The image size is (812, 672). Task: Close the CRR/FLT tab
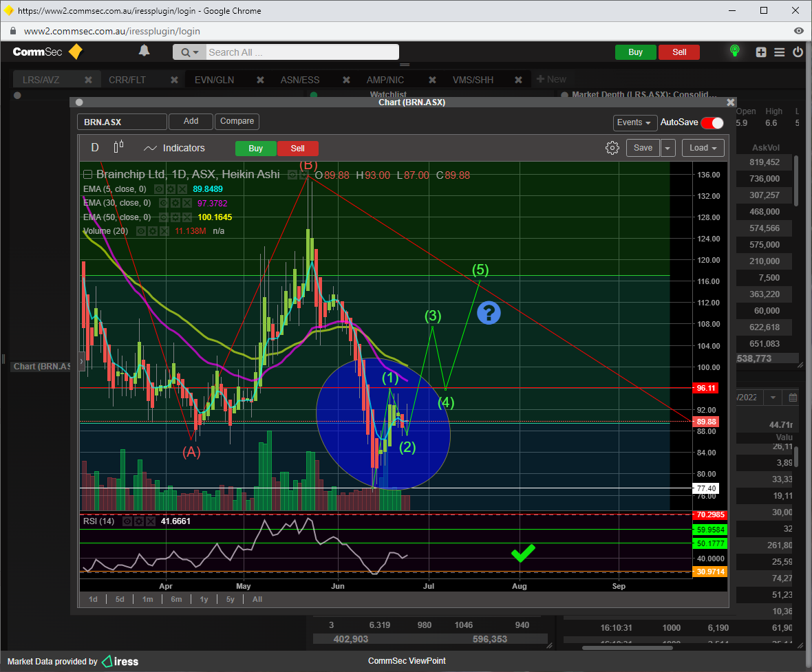pyautogui.click(x=175, y=80)
